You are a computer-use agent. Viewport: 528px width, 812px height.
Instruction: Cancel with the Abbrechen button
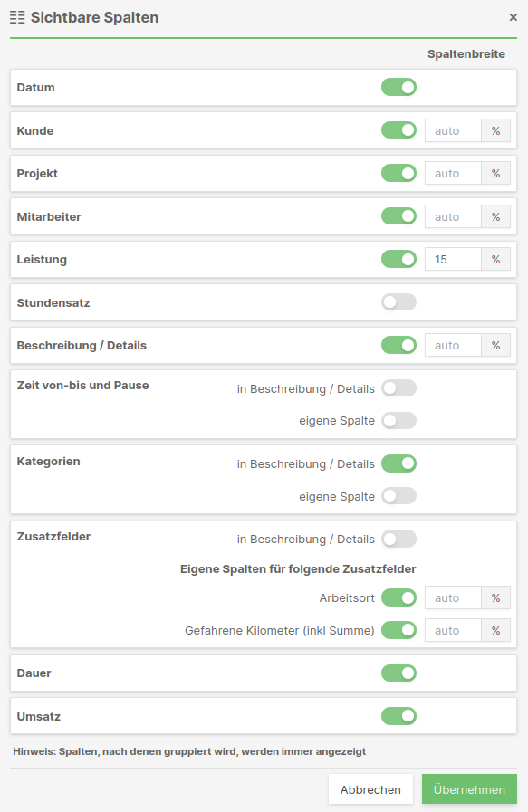click(x=370, y=789)
